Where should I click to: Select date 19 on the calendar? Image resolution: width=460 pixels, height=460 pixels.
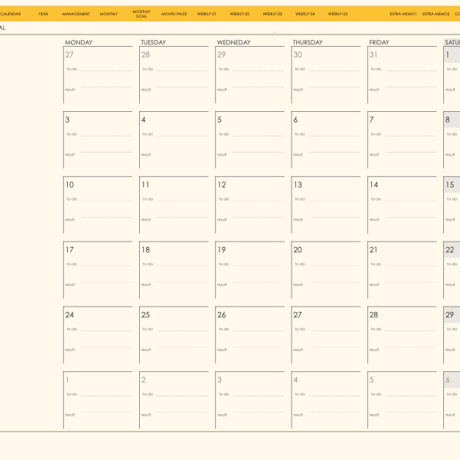222,250
